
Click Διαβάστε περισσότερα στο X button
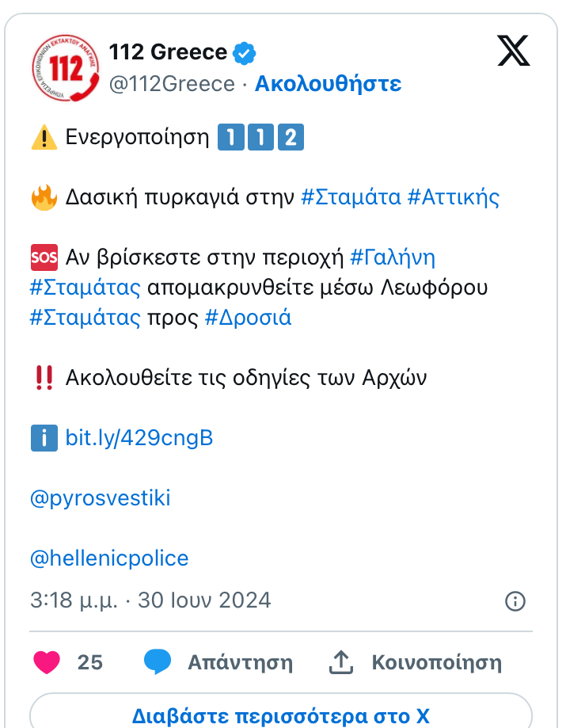(281, 715)
